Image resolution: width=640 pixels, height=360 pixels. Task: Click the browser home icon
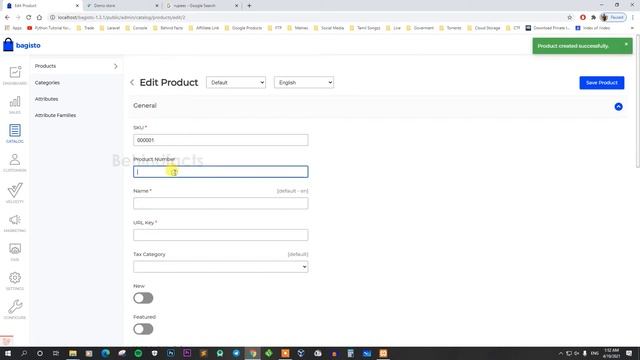coord(39,18)
